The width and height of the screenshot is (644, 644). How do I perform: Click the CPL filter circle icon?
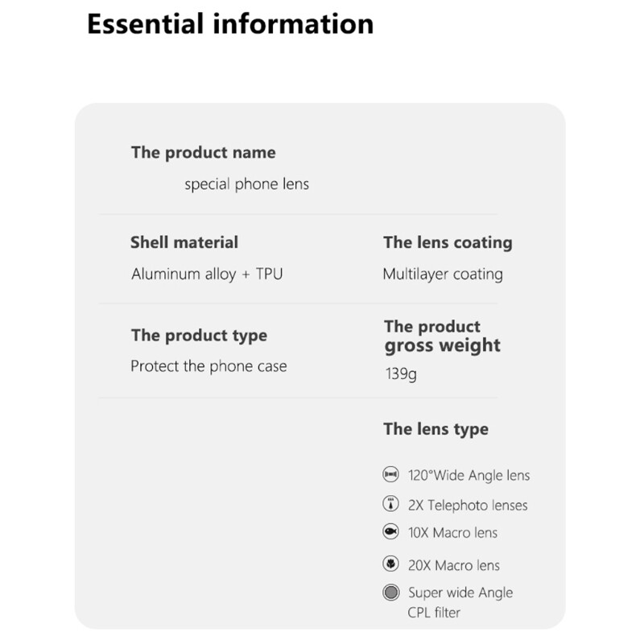point(391,593)
